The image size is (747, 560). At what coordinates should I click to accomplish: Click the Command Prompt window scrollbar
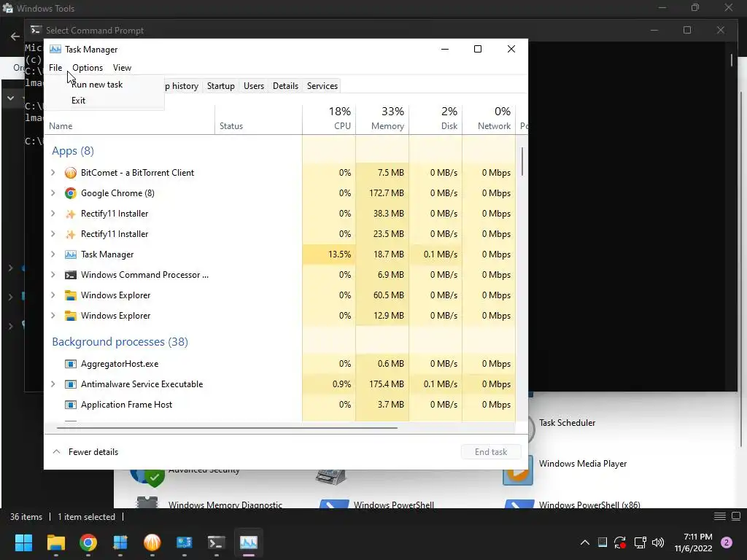731,60
